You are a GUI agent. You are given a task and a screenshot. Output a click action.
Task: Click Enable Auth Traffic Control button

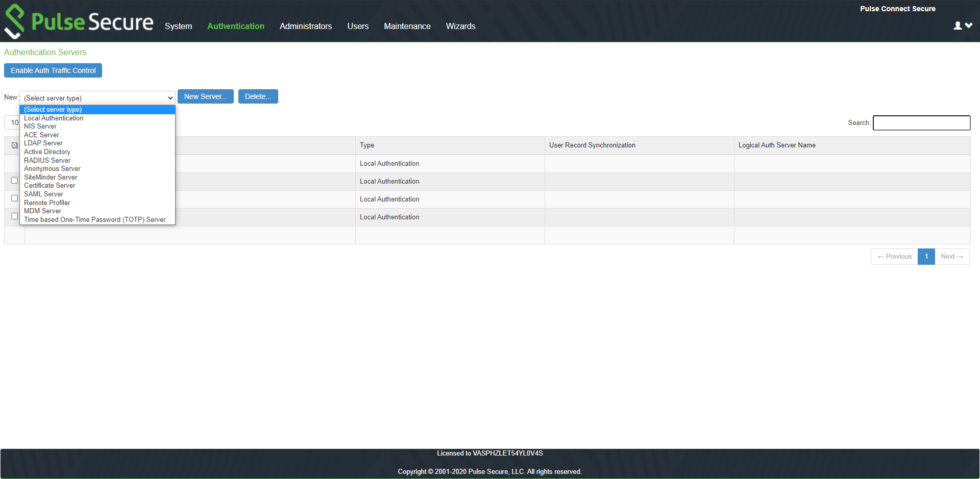coord(53,70)
